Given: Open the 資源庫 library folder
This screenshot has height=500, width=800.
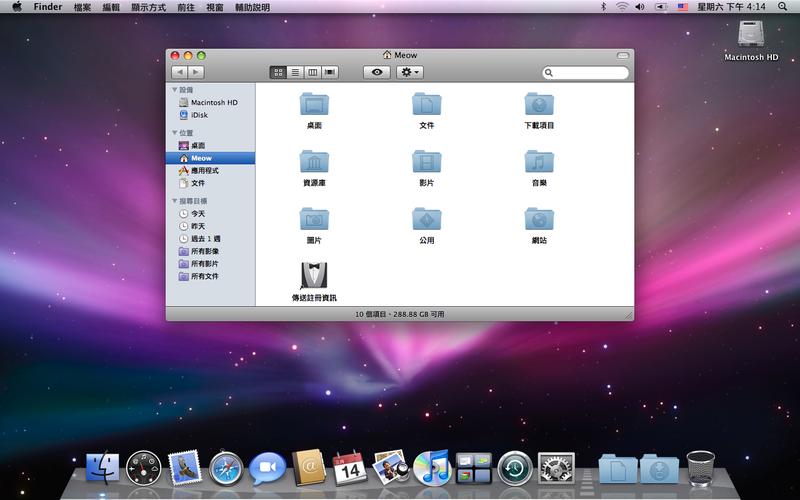Looking at the screenshot, I should [314, 162].
